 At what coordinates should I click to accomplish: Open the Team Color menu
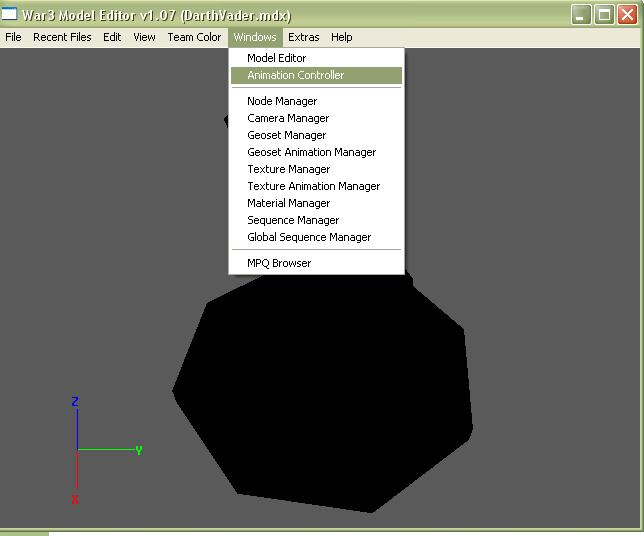pyautogui.click(x=194, y=37)
